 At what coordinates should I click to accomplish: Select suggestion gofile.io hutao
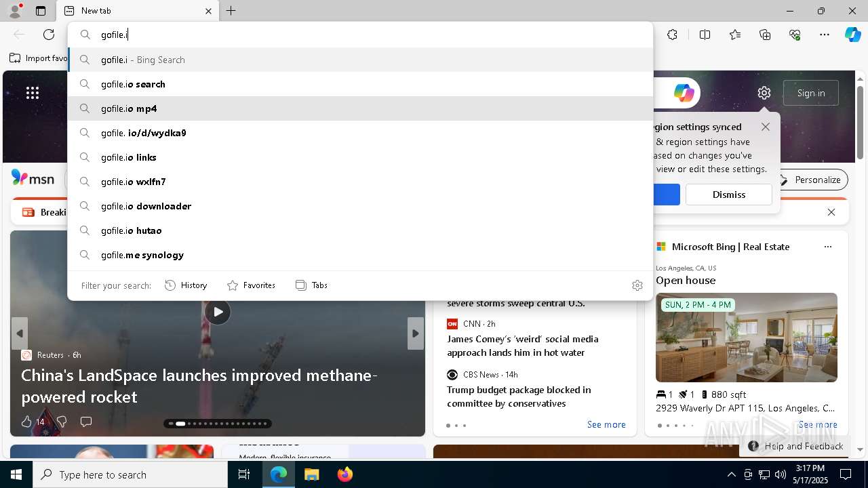point(361,230)
